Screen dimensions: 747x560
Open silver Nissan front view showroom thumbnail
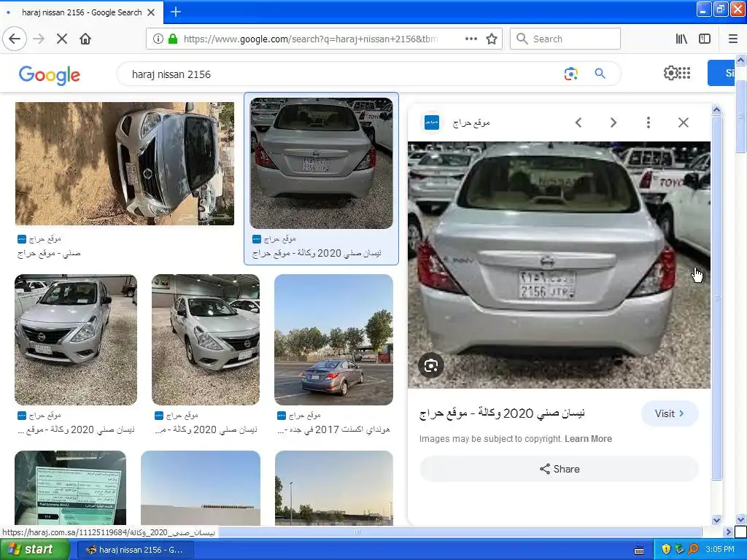76,340
